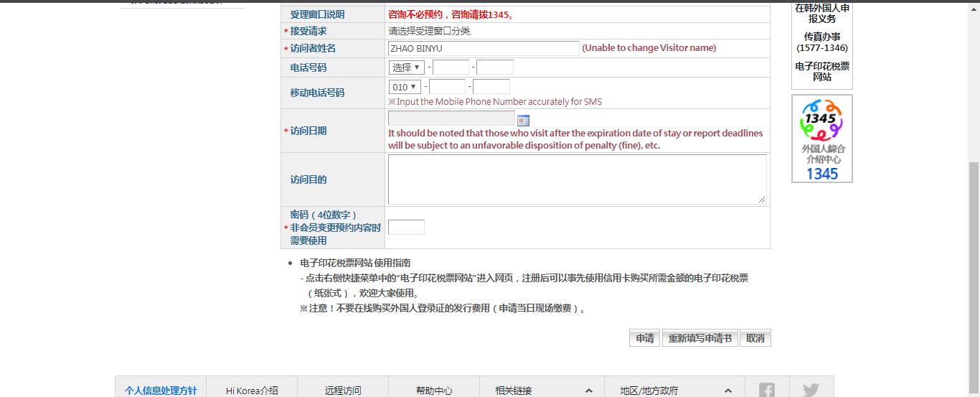Image resolution: width=980 pixels, height=397 pixels.
Task: Click the expiration date penalty warning text
Action: [x=575, y=139]
